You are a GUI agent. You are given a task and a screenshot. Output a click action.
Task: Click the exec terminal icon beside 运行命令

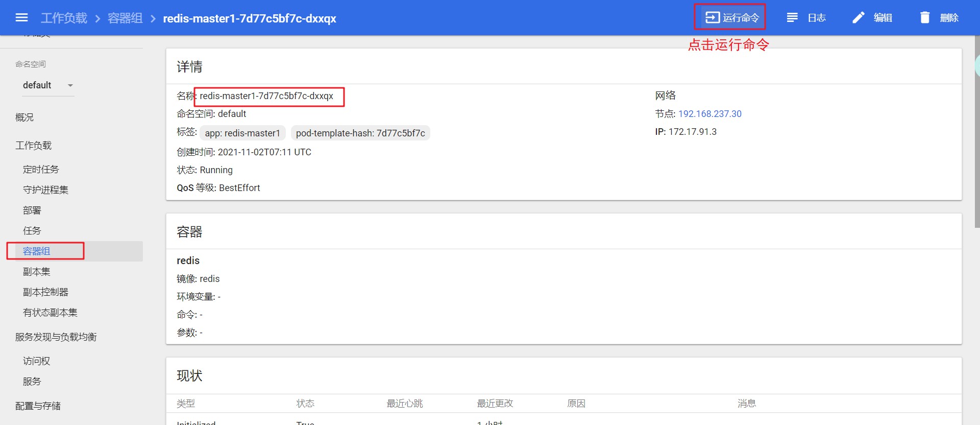713,17
